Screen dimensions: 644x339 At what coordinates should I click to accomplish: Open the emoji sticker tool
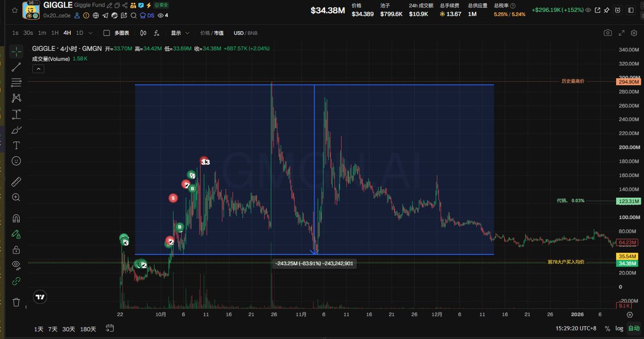tap(16, 161)
